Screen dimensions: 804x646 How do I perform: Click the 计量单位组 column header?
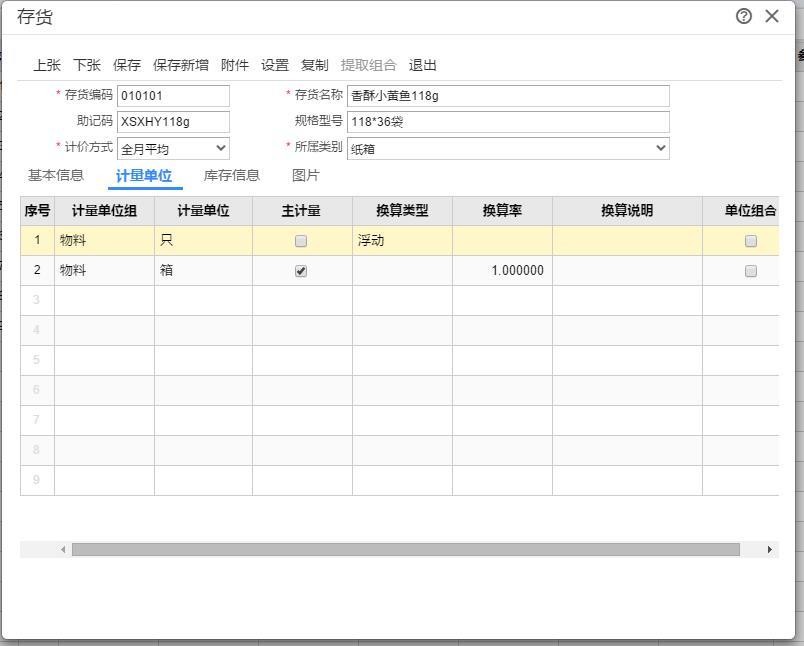point(105,211)
